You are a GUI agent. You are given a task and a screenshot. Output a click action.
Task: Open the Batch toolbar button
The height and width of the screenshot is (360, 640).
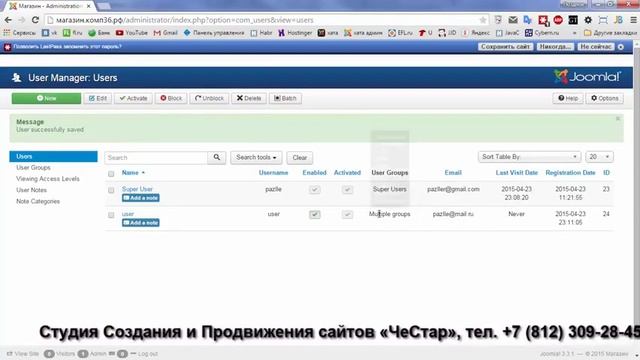[285, 98]
